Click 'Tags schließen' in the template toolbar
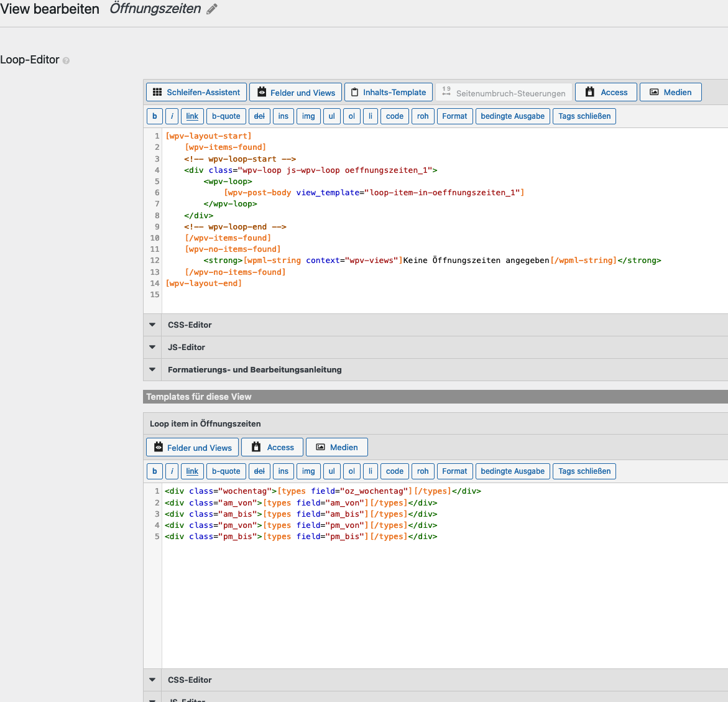The width and height of the screenshot is (728, 702). point(584,471)
